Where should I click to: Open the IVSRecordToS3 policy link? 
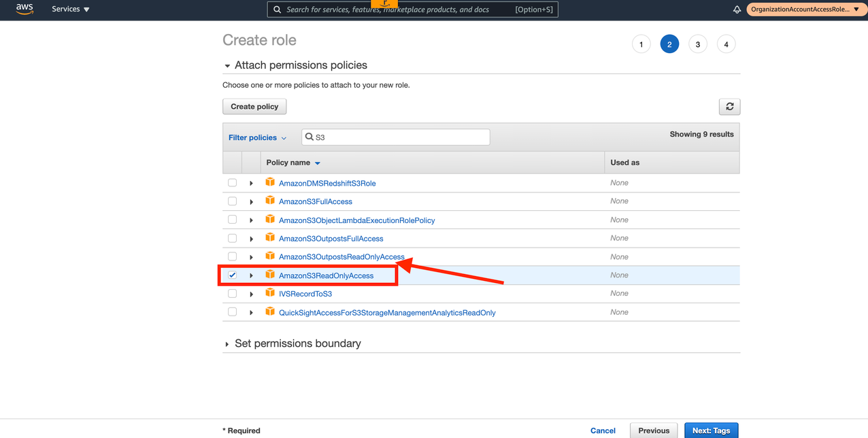[305, 294]
